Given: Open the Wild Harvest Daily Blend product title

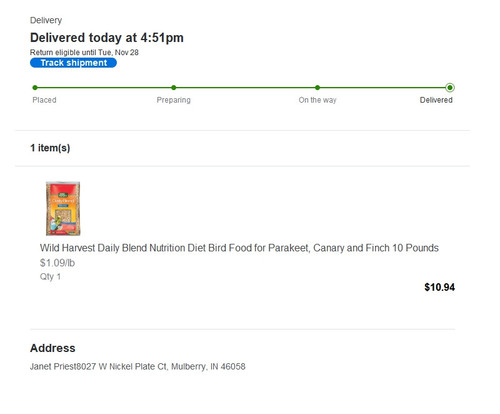Looking at the screenshot, I should coord(239,248).
